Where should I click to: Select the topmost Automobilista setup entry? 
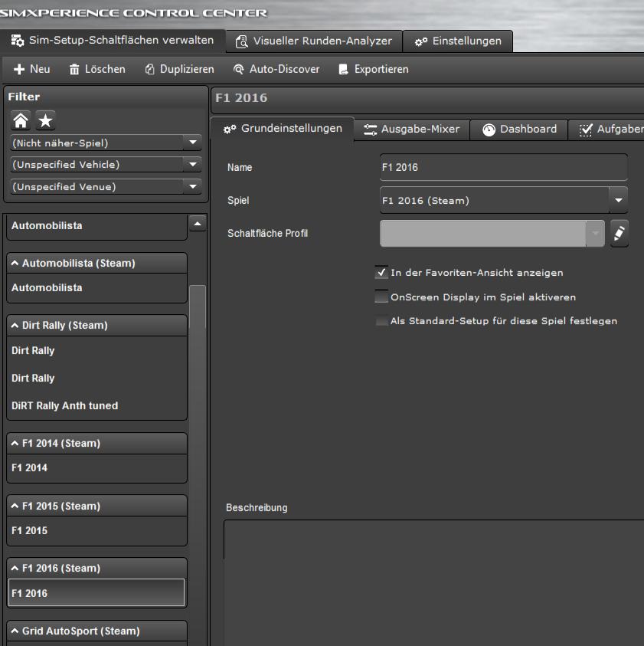pos(96,226)
